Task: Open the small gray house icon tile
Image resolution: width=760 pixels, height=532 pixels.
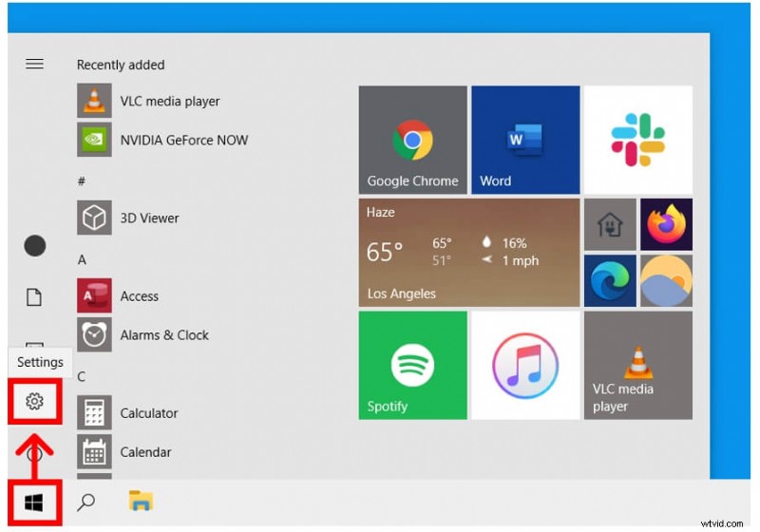Action: click(x=609, y=224)
